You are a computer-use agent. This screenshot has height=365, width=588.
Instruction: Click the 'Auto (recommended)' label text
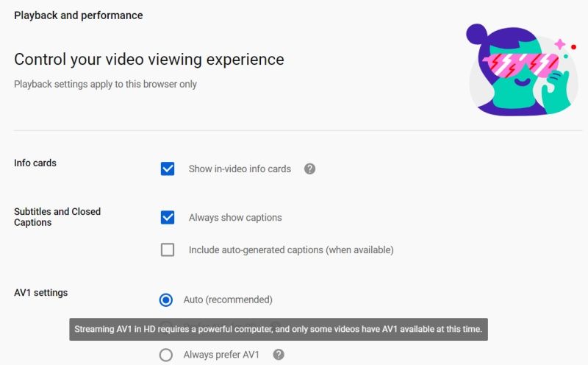pyautogui.click(x=228, y=300)
